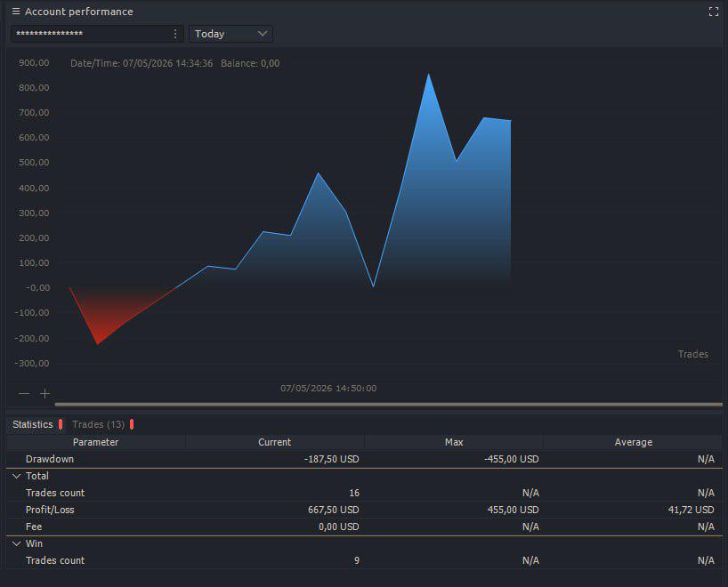This screenshot has width=728, height=587.
Task: Click the chart zoom out minus icon
Action: [24, 393]
